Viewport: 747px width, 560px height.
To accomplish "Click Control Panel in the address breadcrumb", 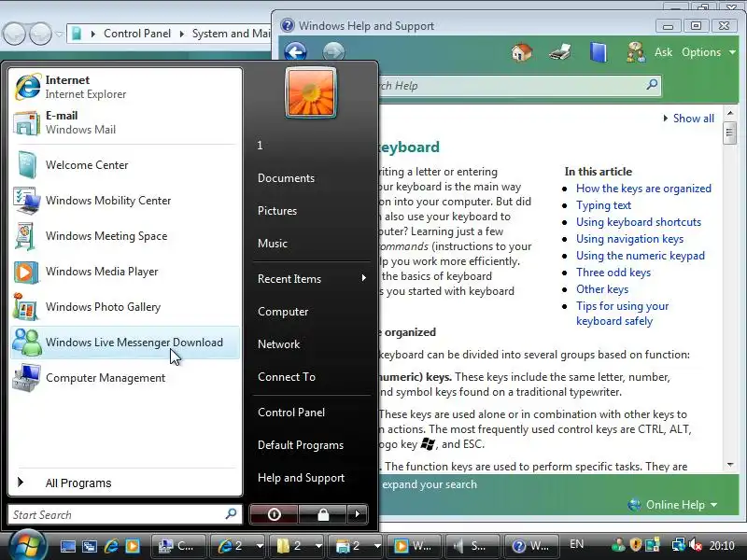I will 137,34.
